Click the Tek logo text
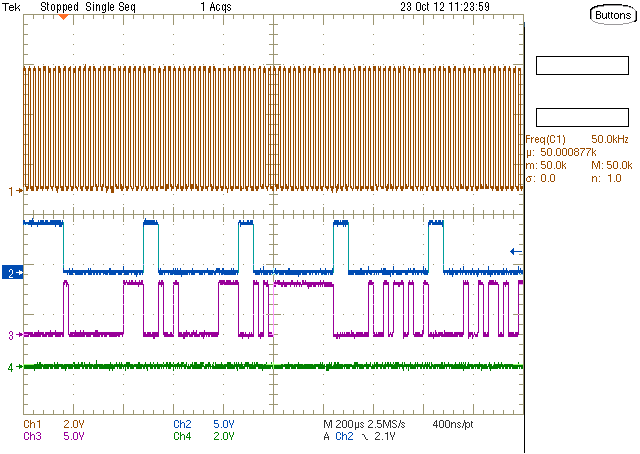Image resolution: width=640 pixels, height=454 pixels. [x=11, y=7]
